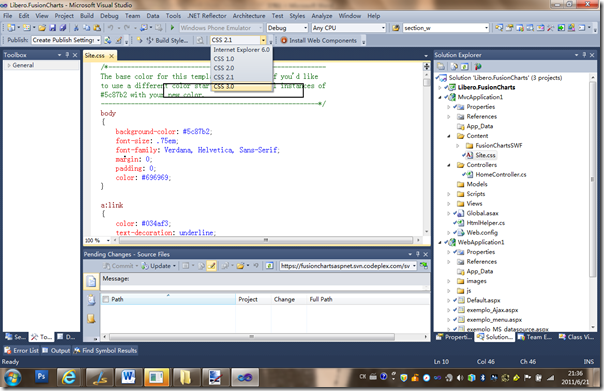
Task: Select Internet Explorer 6.0 from schema list
Action: 242,50
